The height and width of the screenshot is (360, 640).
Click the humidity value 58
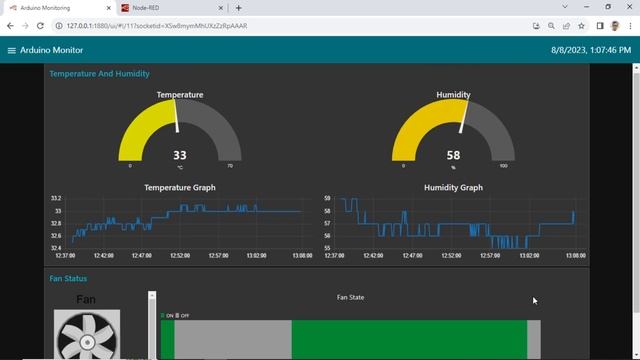pos(453,155)
